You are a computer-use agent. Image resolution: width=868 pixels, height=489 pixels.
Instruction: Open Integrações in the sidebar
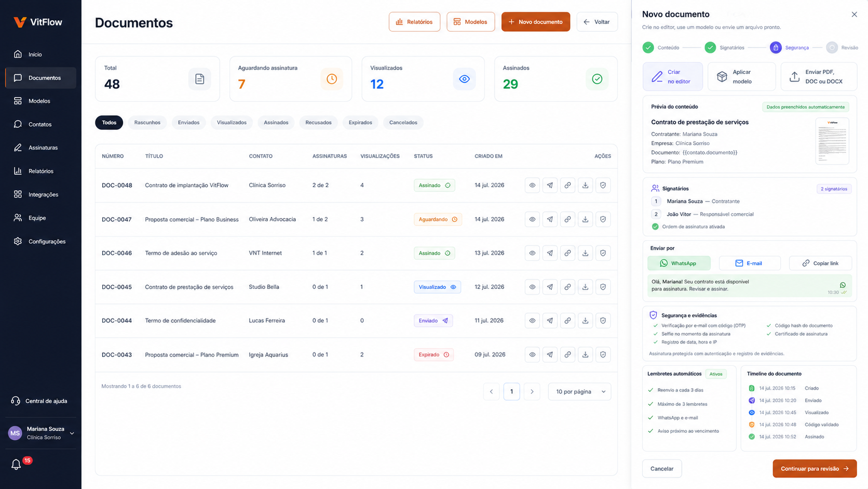40,194
